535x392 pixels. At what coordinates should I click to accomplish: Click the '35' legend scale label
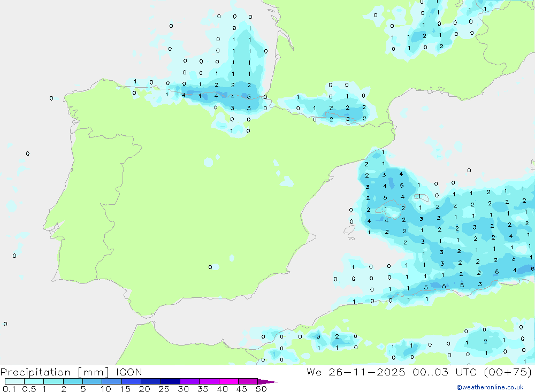(x=203, y=389)
